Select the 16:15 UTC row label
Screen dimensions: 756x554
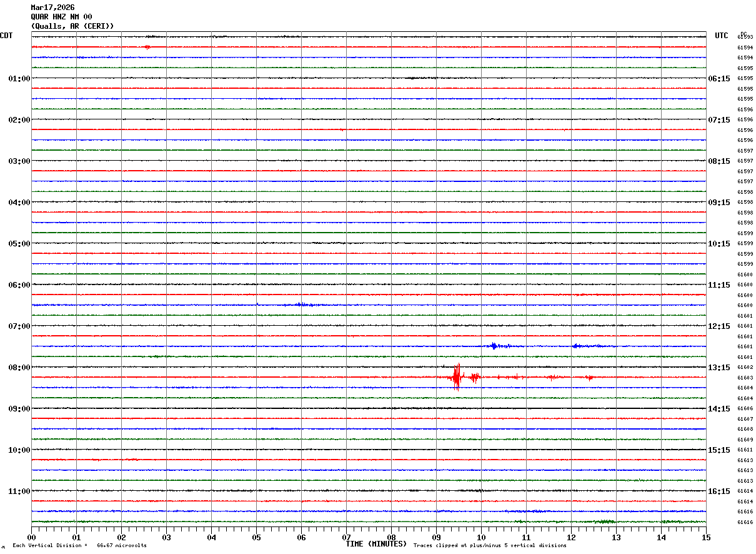pyautogui.click(x=719, y=491)
